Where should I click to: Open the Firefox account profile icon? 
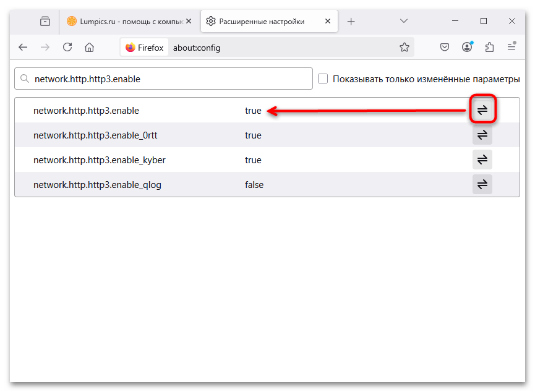click(x=467, y=47)
